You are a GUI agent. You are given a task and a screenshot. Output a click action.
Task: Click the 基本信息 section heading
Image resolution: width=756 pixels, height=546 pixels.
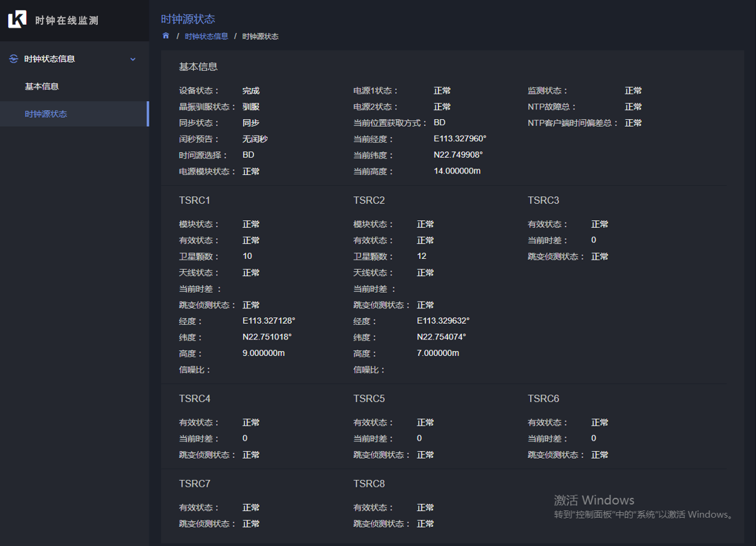[198, 67]
